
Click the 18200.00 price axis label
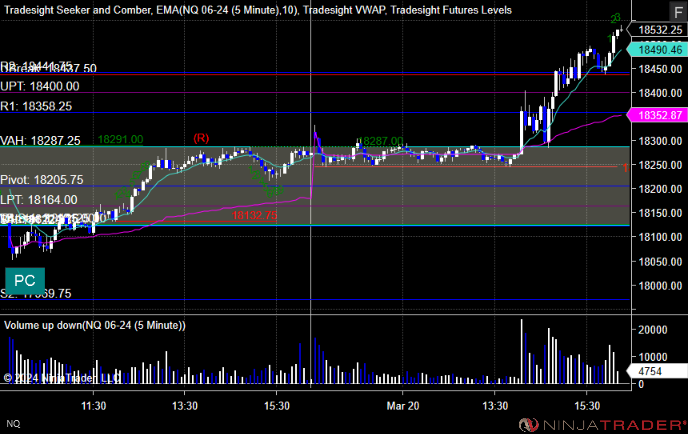[660, 189]
